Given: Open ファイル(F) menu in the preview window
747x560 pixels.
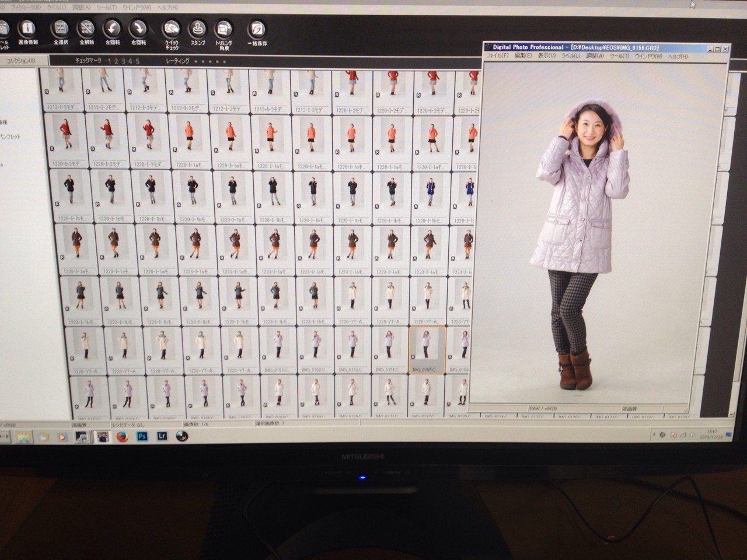Looking at the screenshot, I should tap(497, 56).
